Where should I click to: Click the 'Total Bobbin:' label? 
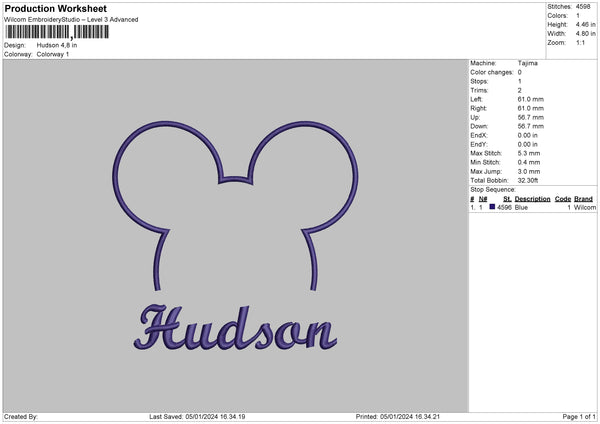489,180
